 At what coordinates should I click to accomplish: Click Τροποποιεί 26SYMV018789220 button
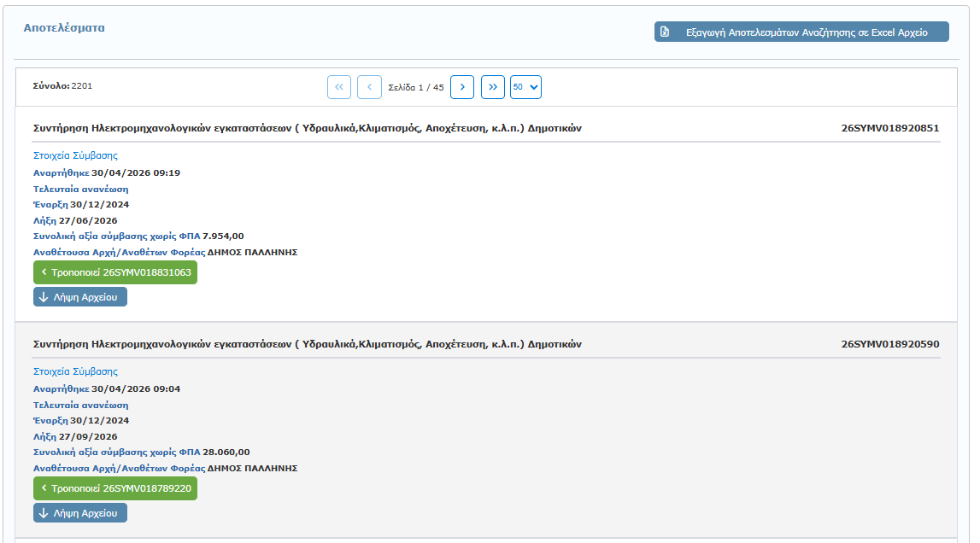(115, 488)
